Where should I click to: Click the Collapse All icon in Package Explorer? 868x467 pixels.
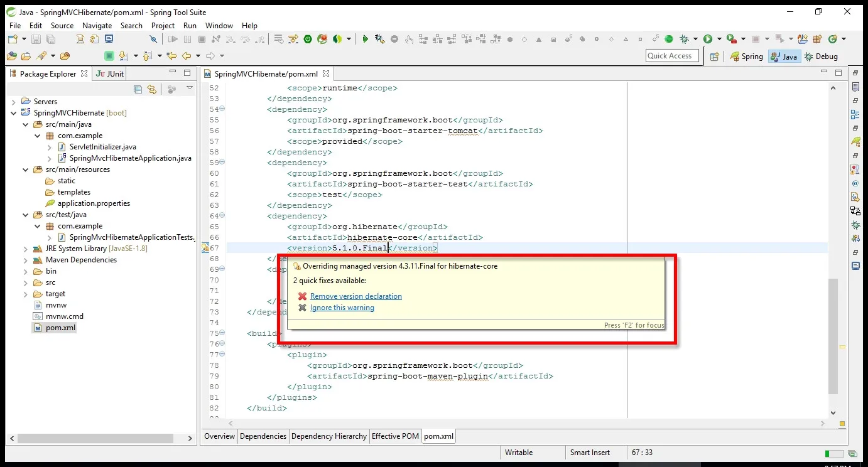(x=138, y=90)
